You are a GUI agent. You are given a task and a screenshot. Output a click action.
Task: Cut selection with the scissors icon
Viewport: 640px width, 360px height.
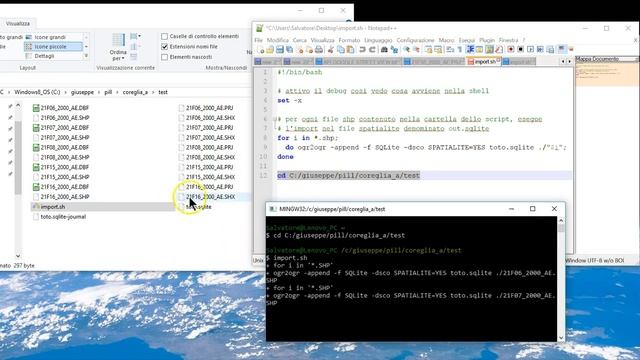pos(331,50)
